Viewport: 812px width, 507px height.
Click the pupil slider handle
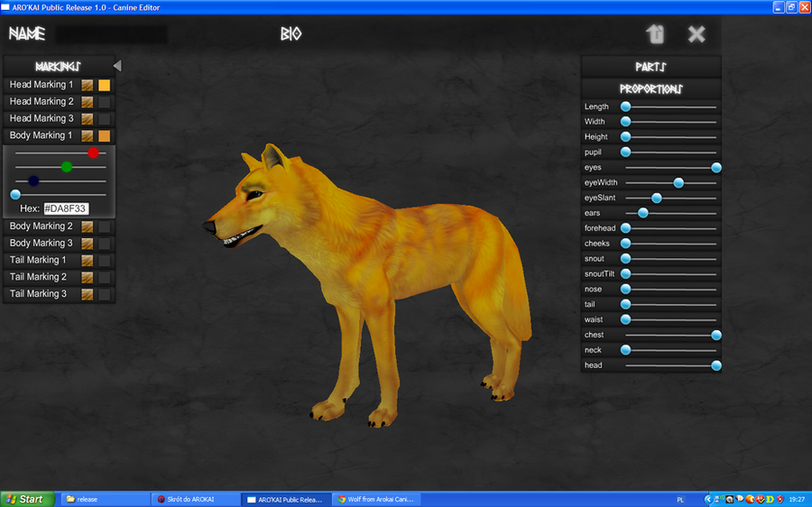click(625, 152)
